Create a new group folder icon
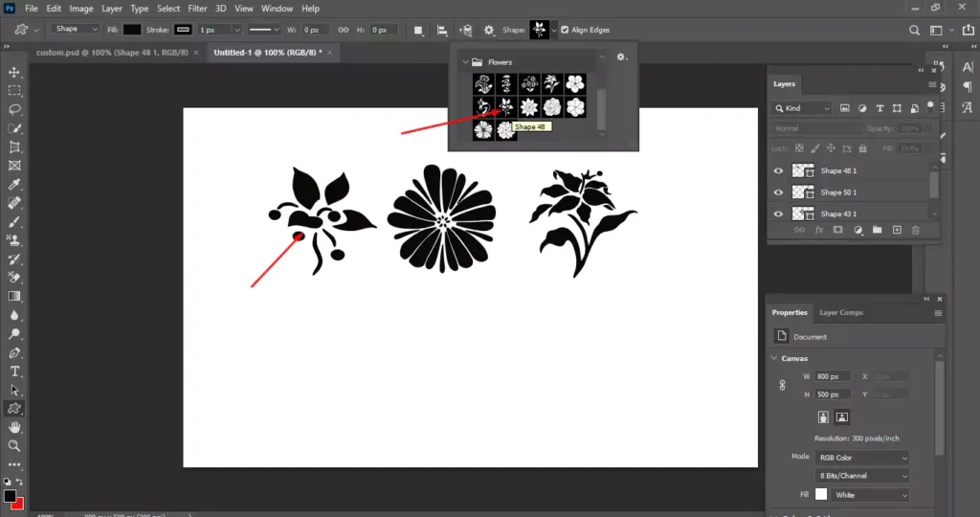 pyautogui.click(x=878, y=230)
